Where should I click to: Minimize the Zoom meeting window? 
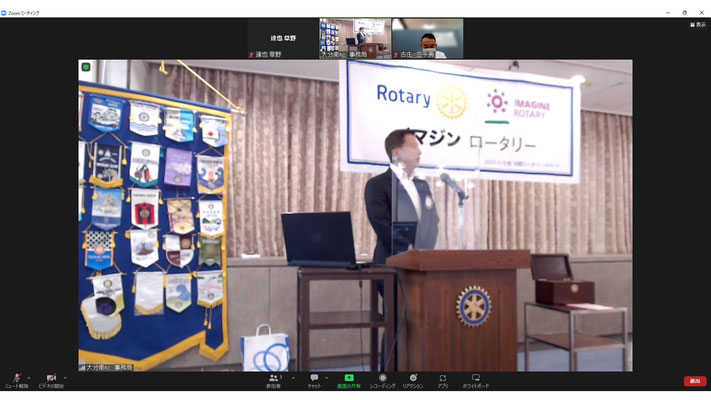[x=667, y=13]
